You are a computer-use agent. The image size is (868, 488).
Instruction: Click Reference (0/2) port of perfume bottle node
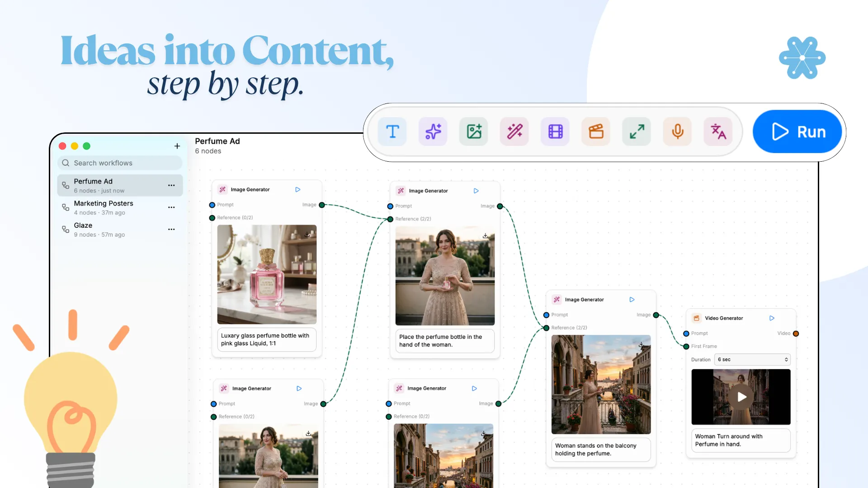pos(212,218)
